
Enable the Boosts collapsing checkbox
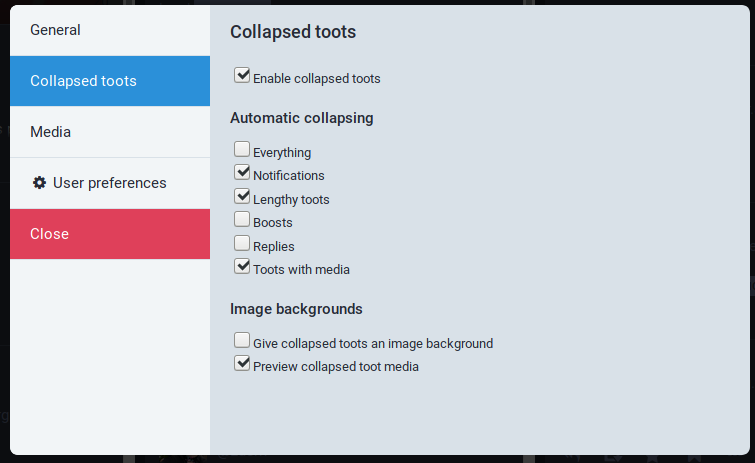pyautogui.click(x=242, y=220)
